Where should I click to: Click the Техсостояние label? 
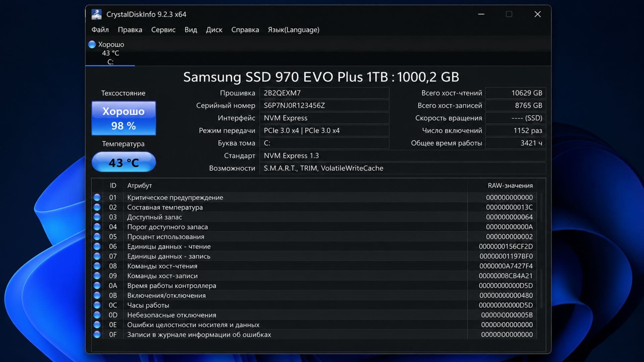click(x=123, y=93)
